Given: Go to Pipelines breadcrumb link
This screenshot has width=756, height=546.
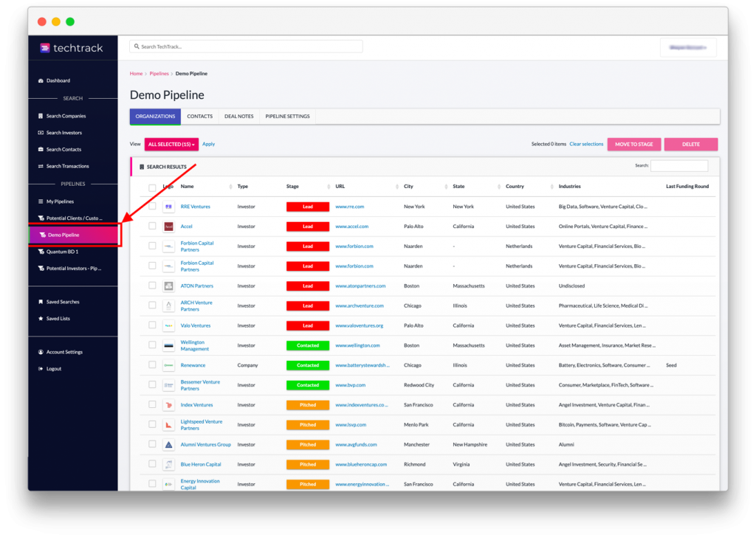Looking at the screenshot, I should pos(159,74).
